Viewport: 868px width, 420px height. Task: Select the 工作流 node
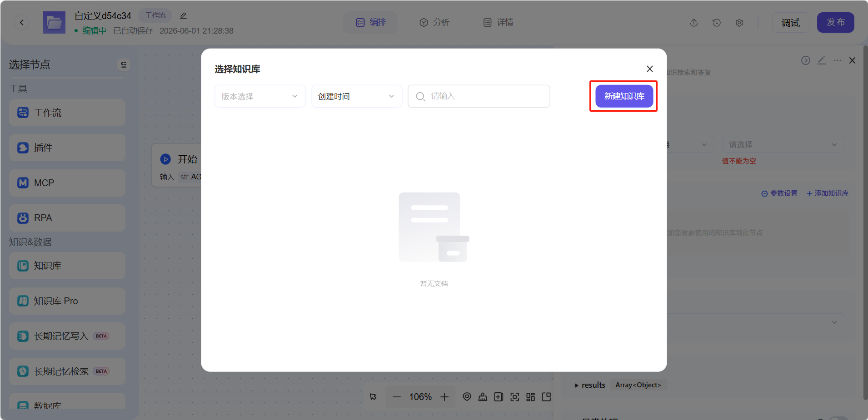pyautogui.click(x=67, y=113)
